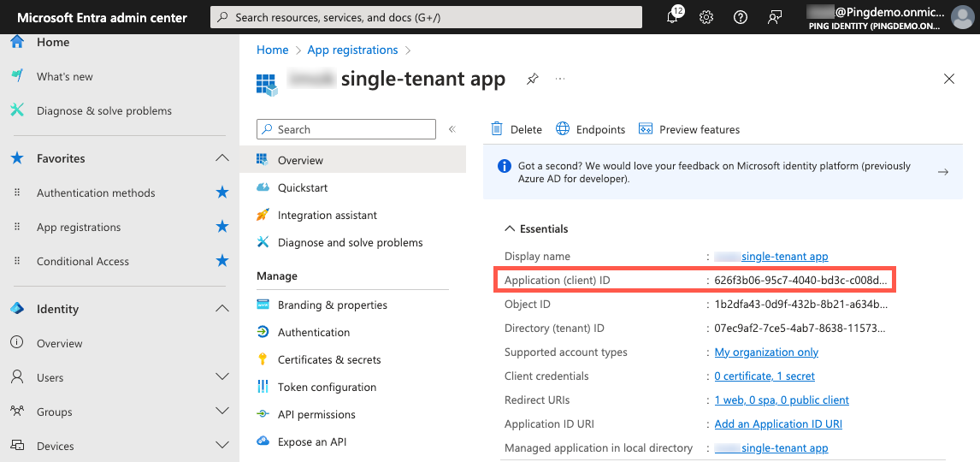
Task: Click Add an Application ID URI link
Action: 778,423
